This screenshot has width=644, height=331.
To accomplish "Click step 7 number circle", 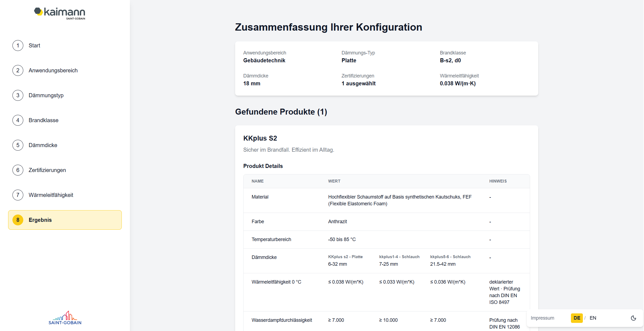I will (x=18, y=195).
